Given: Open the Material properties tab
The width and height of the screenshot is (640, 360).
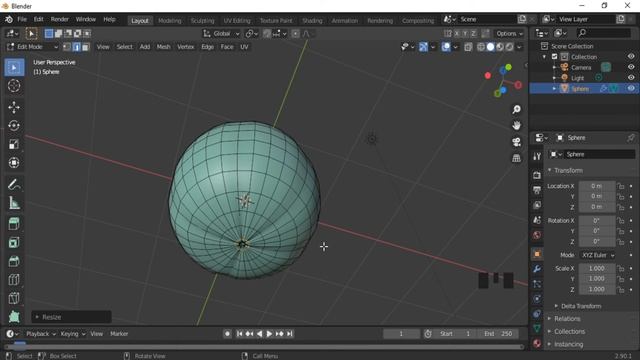Looking at the screenshot, I should [x=537, y=344].
